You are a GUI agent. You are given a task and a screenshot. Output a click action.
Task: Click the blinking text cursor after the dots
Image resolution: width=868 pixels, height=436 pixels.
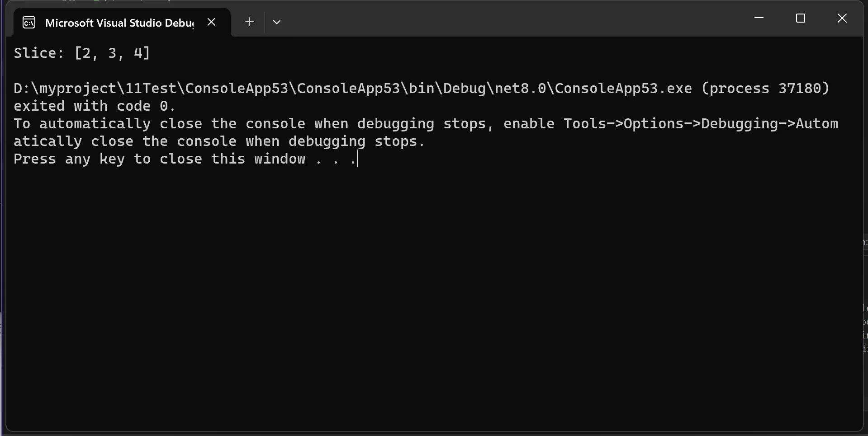pyautogui.click(x=357, y=159)
